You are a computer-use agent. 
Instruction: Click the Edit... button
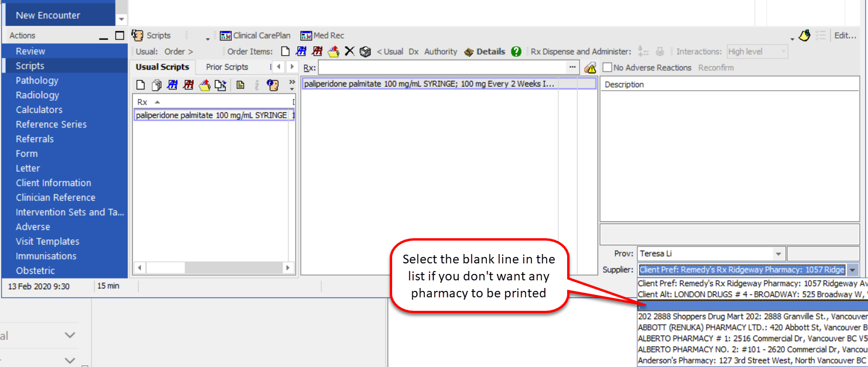tap(845, 36)
